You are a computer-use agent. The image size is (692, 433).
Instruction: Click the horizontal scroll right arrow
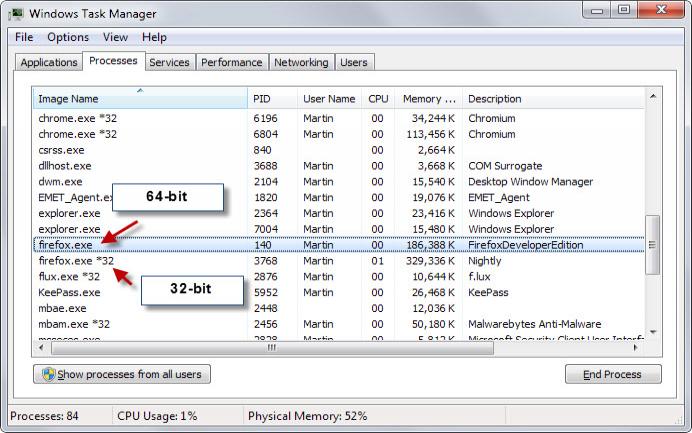636,348
